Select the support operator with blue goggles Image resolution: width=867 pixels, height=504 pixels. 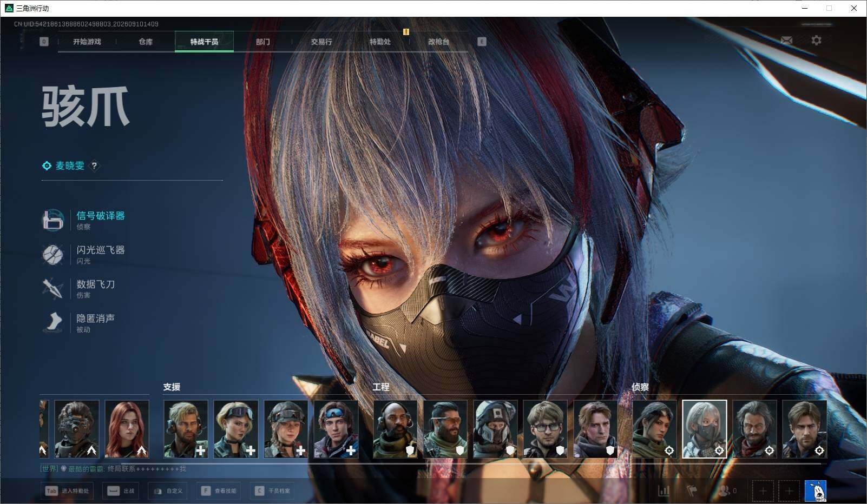pos(336,429)
